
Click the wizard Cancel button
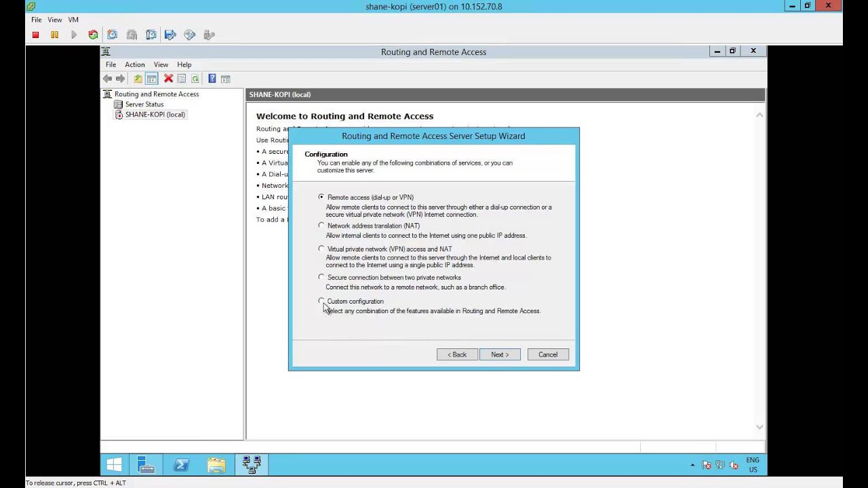tap(548, 354)
